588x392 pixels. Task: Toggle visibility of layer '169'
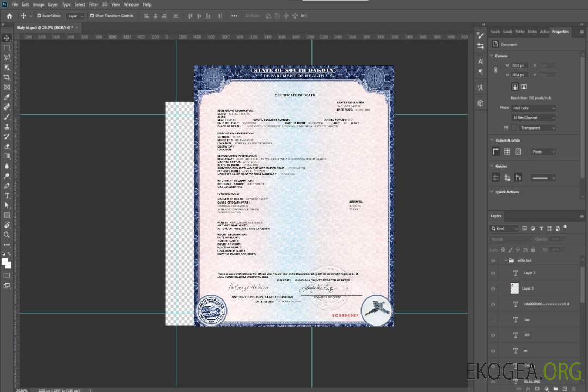click(x=493, y=335)
